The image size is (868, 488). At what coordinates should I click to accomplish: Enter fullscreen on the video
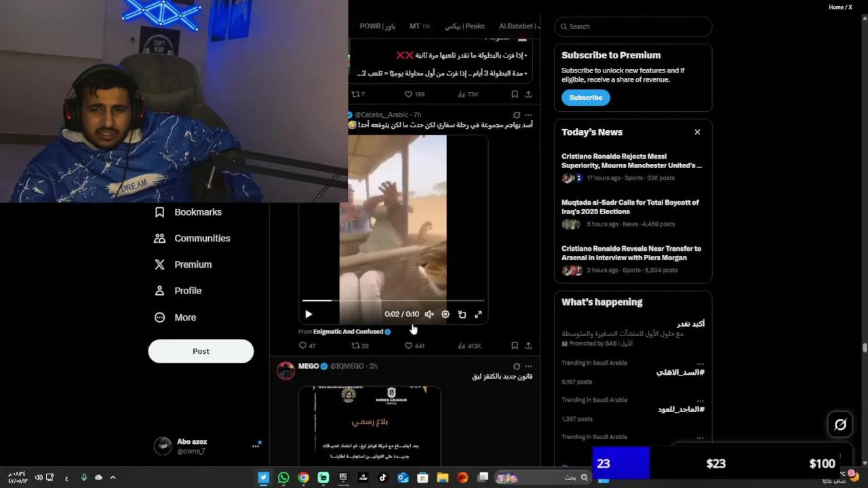click(x=478, y=314)
